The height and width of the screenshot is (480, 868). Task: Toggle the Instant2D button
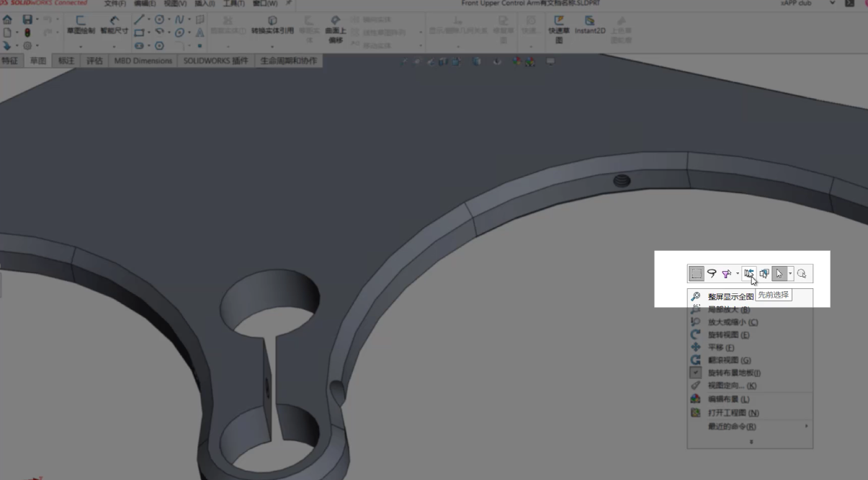pos(589,25)
